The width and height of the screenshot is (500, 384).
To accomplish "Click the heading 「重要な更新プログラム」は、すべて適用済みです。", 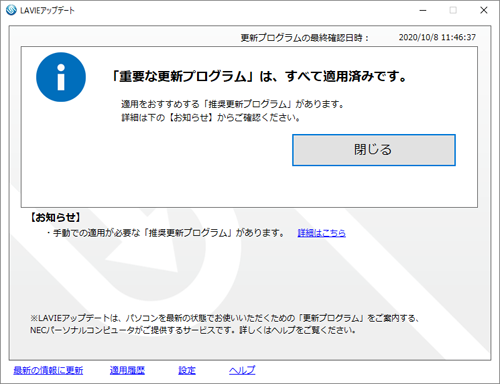I will (259, 77).
